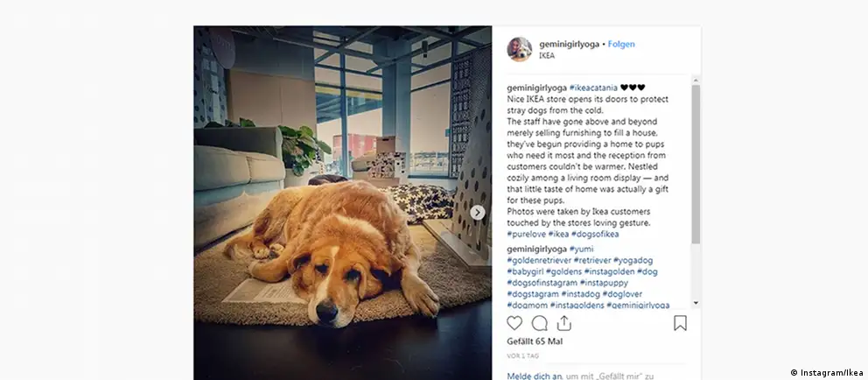Open #dogsofikea hashtag
The height and width of the screenshot is (380, 868).
595,234
